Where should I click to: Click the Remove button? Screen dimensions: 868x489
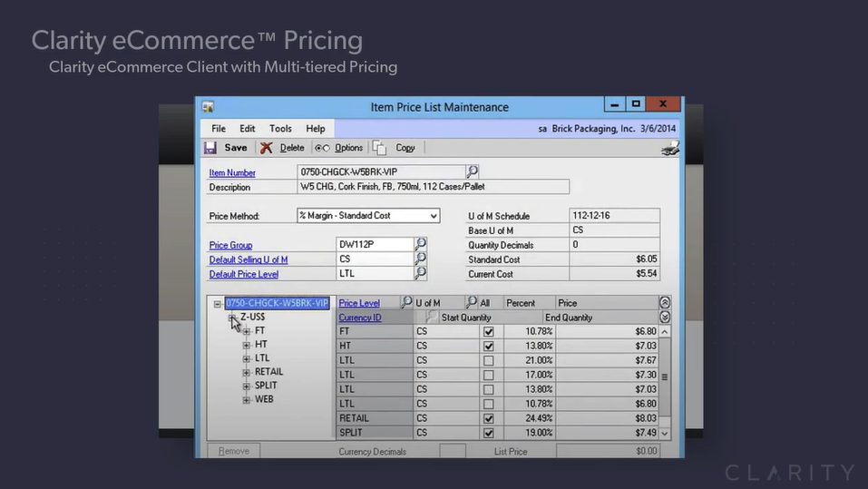234,451
